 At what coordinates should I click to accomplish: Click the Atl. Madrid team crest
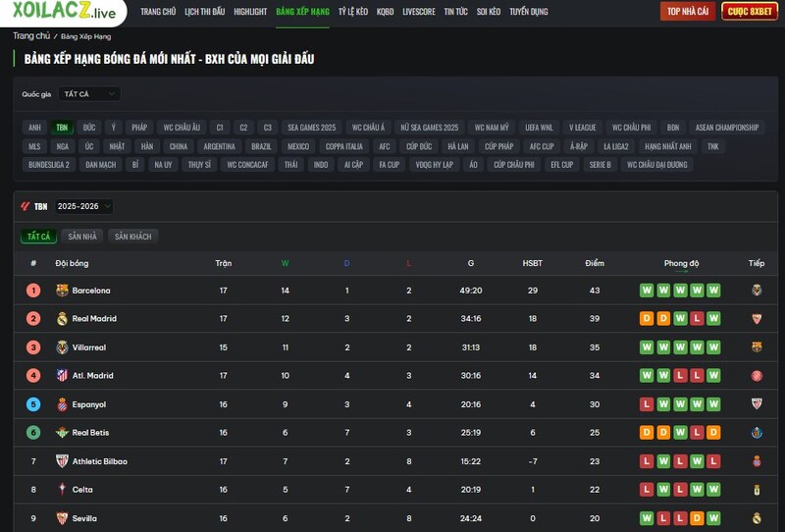tap(62, 376)
